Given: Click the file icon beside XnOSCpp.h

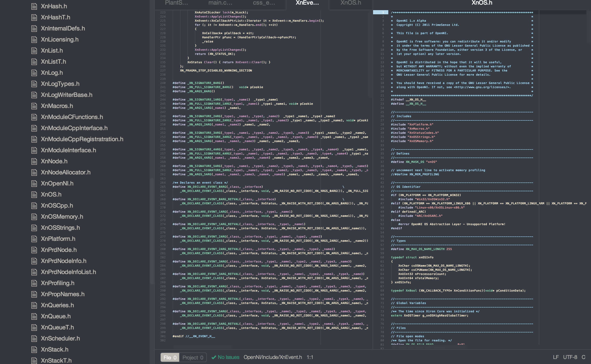Looking at the screenshot, I should (x=34, y=206).
